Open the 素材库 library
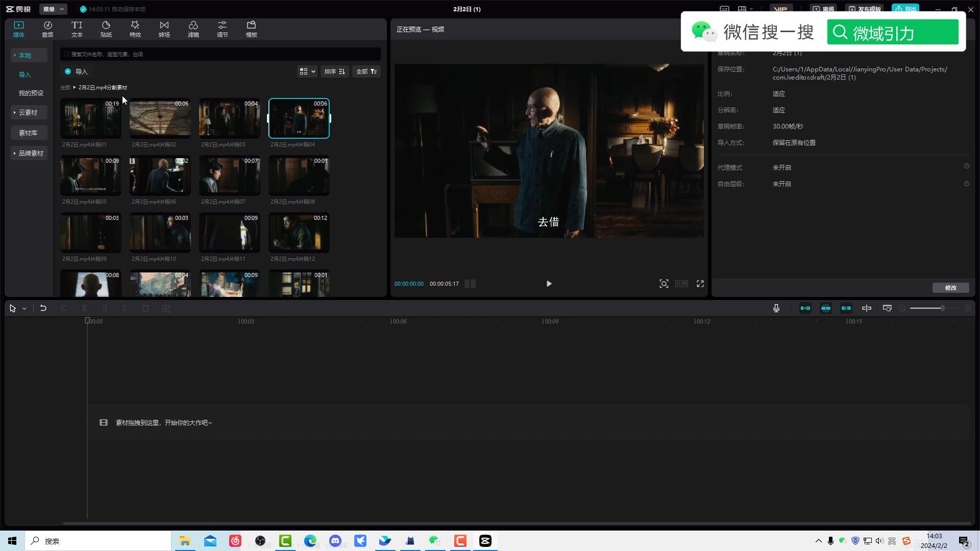980x551 pixels. click(x=29, y=133)
